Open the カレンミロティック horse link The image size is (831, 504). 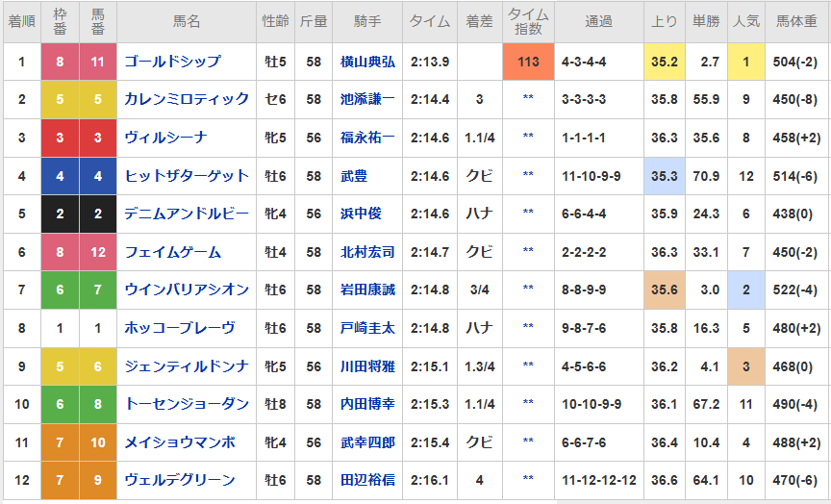tap(187, 99)
